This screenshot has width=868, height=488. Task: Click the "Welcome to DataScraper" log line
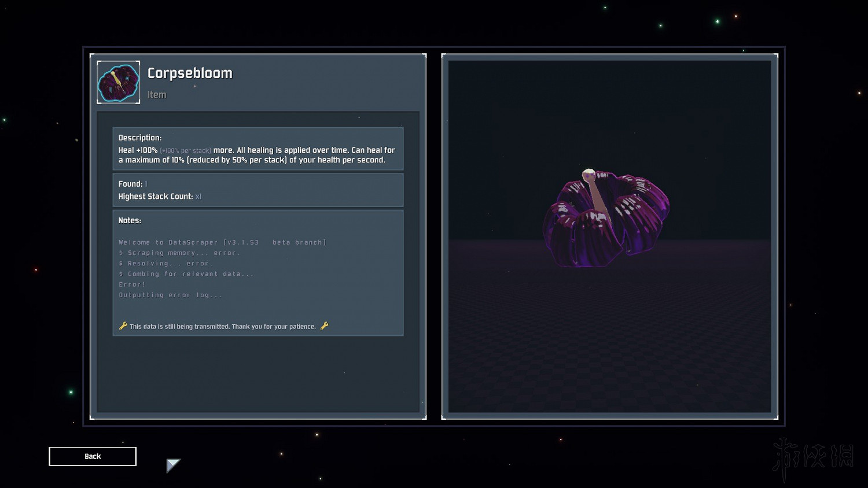(x=222, y=242)
